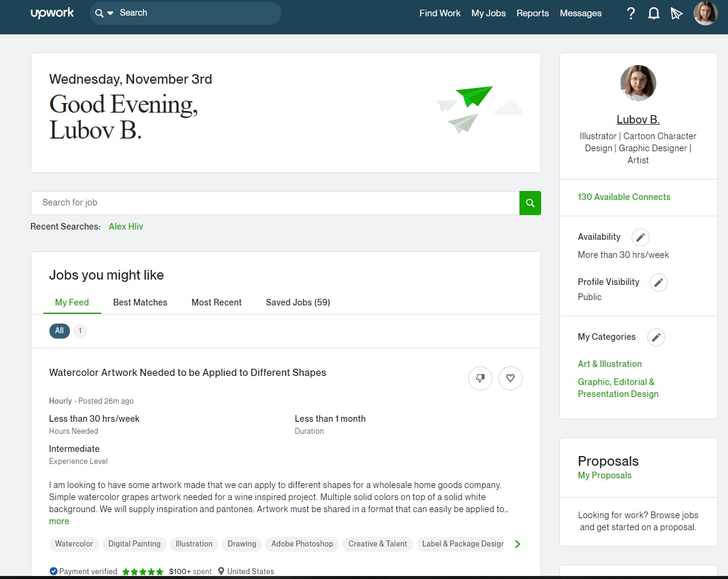Click the Creative & Talent skill tag
This screenshot has height=579, width=728.
378,544
